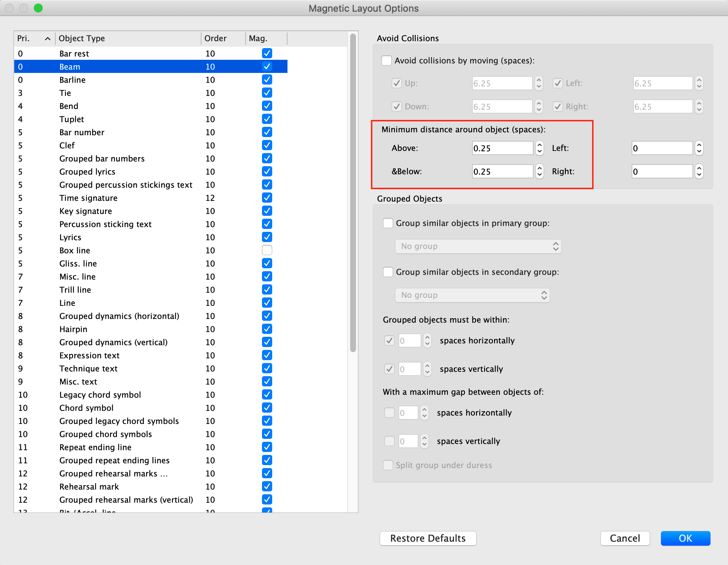Open the secondary group No group dropdown

(x=472, y=295)
